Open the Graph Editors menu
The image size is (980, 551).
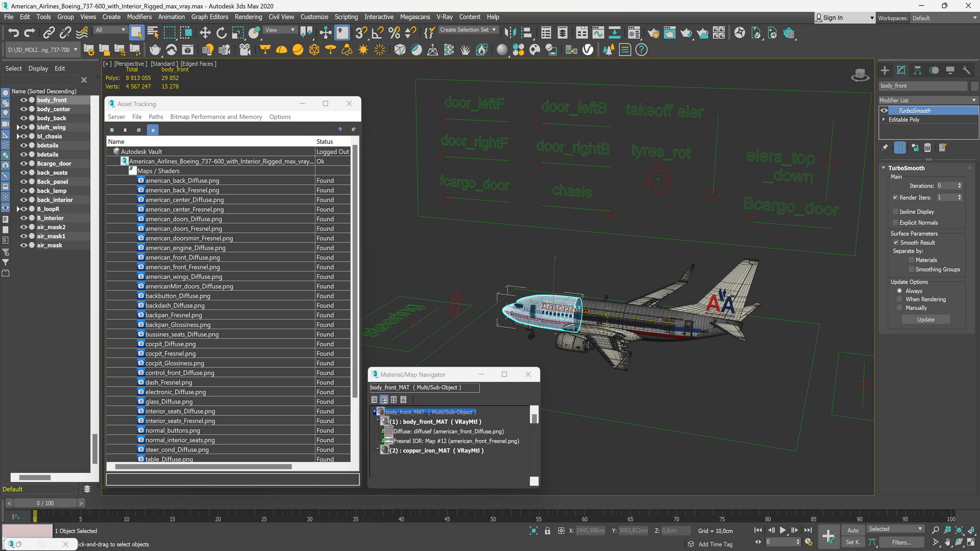pos(210,17)
